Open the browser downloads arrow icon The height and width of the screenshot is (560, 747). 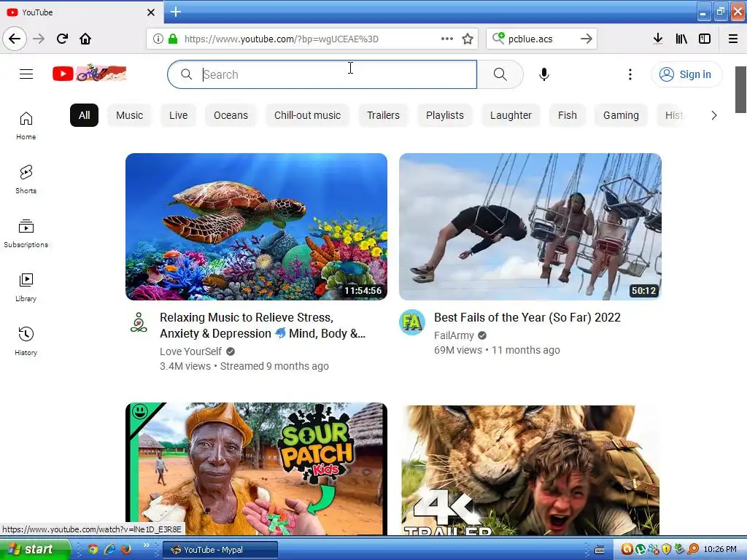658,39
